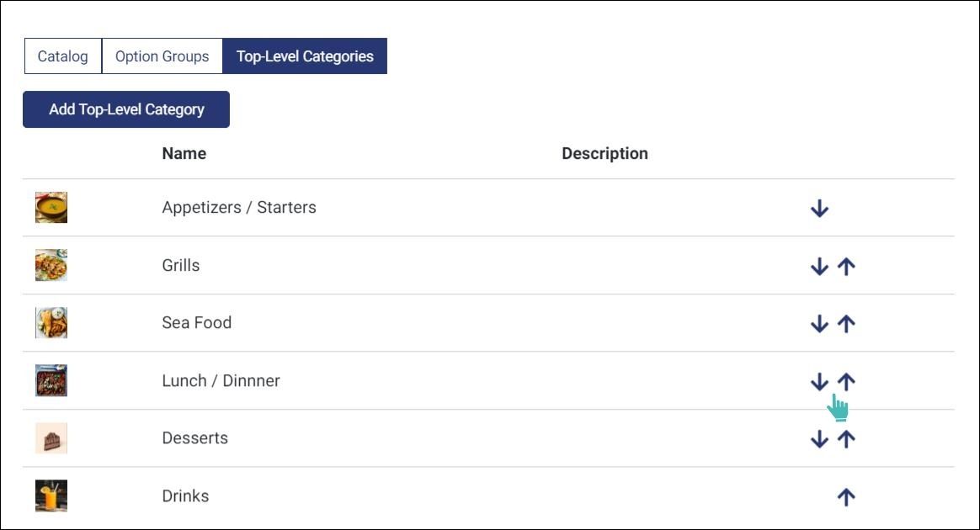Screen dimensions: 980x530
Task: Move Grills category down
Action: coord(819,267)
